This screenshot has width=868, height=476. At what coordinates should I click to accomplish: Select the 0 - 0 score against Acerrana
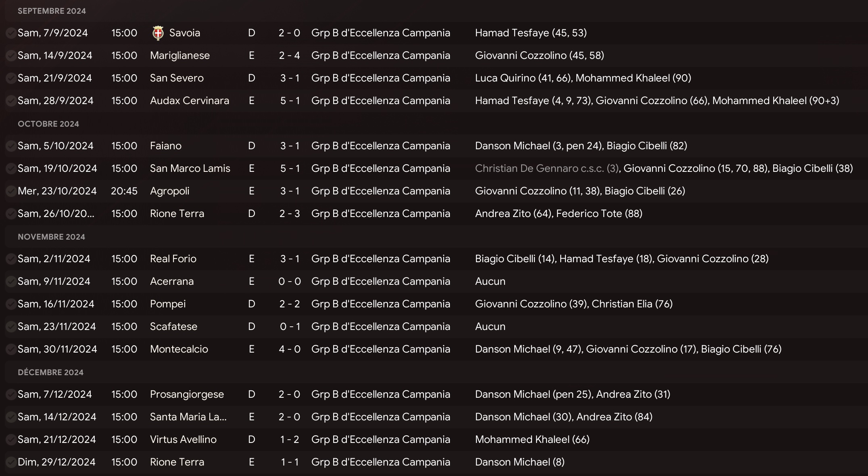[290, 282]
